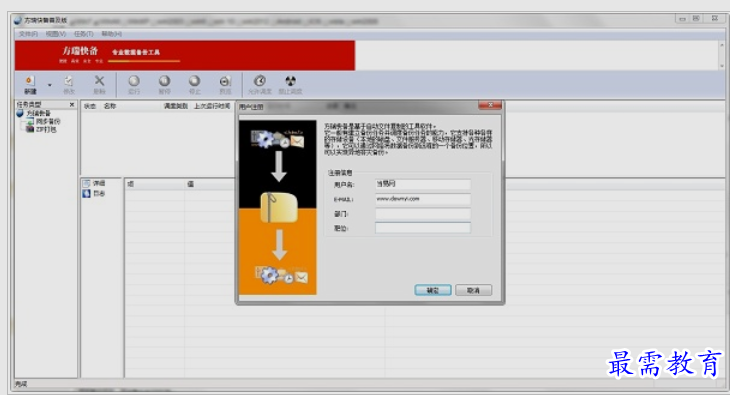The width and height of the screenshot is (730, 395).
Task: Click the 预览 toolbar icon after stop
Action: 225,85
